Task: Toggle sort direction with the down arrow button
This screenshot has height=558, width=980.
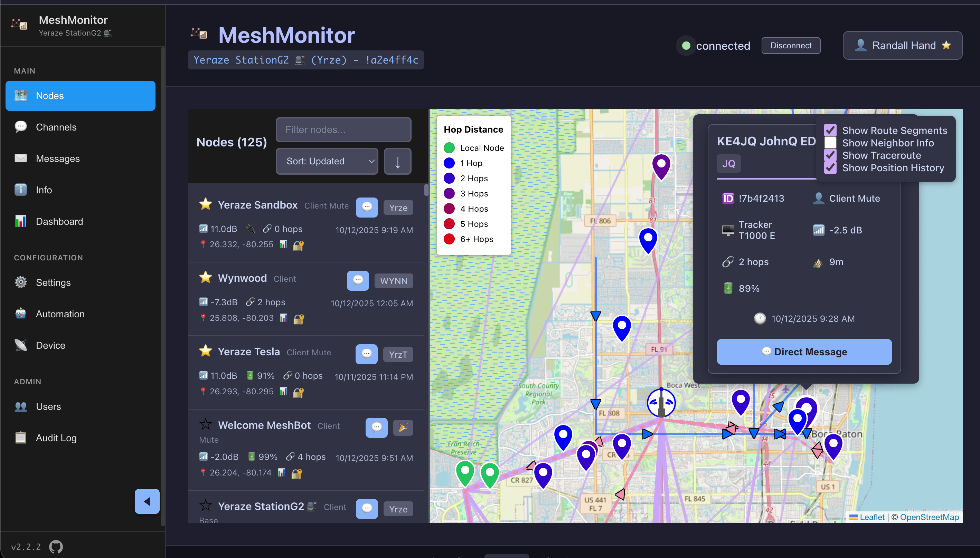Action: coord(397,161)
